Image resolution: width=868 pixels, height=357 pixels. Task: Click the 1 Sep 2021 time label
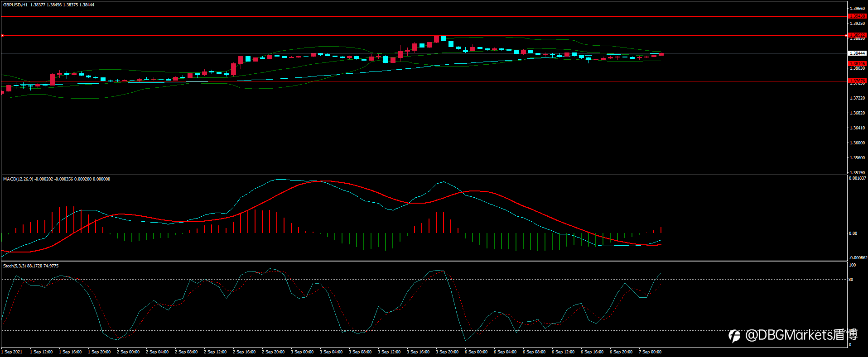coord(12,352)
